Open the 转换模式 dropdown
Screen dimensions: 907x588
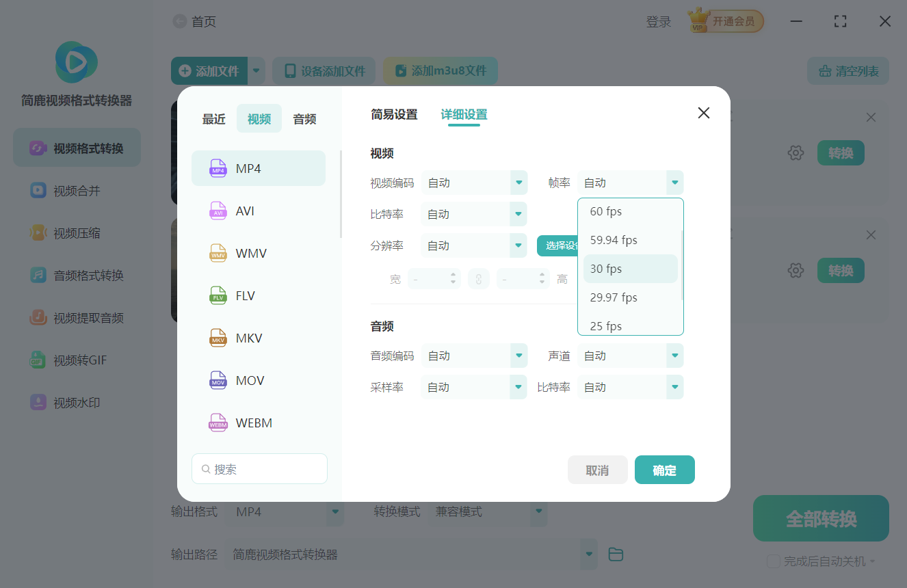488,511
